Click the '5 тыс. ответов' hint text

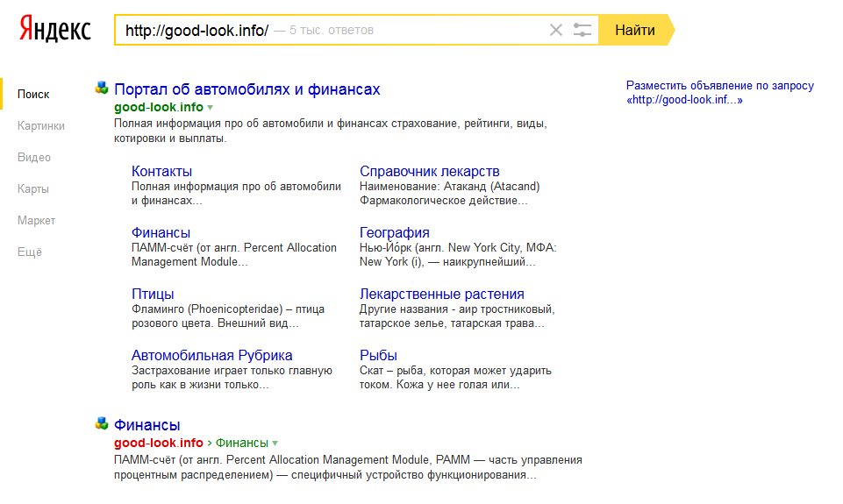coord(332,30)
